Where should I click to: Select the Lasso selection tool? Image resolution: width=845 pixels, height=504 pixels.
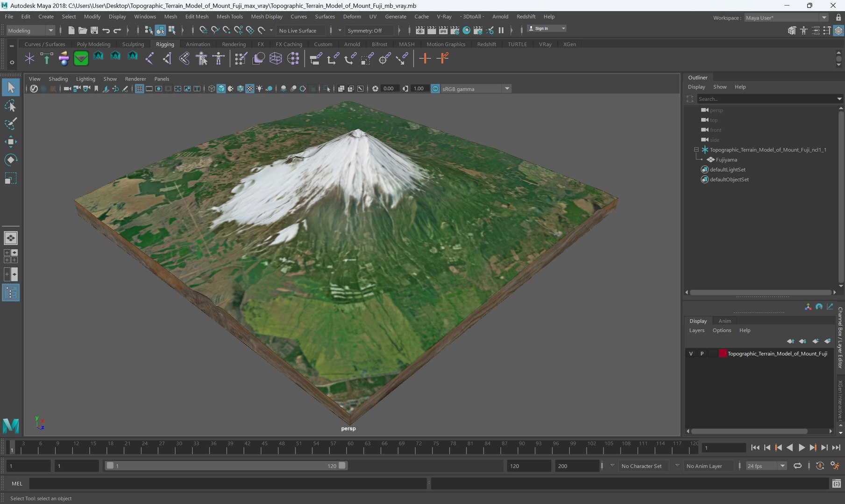[x=11, y=106]
